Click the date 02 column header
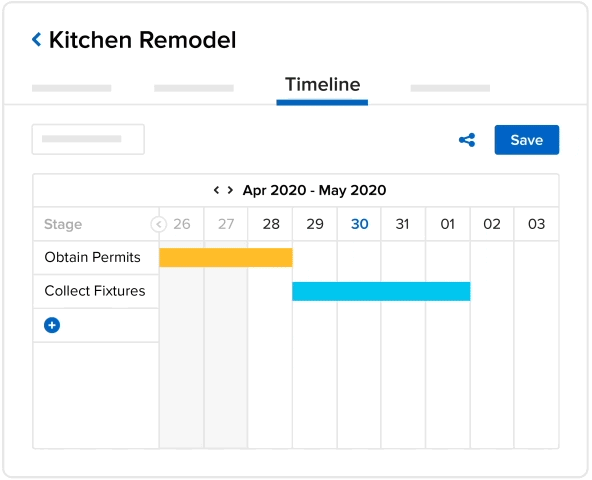This screenshot has width=592, height=480. [x=492, y=224]
